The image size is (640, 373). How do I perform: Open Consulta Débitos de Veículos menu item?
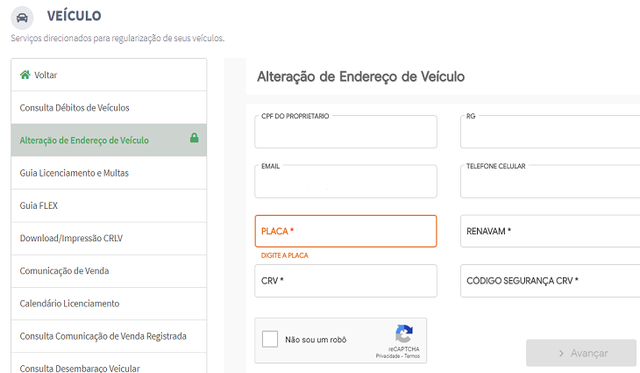point(109,108)
